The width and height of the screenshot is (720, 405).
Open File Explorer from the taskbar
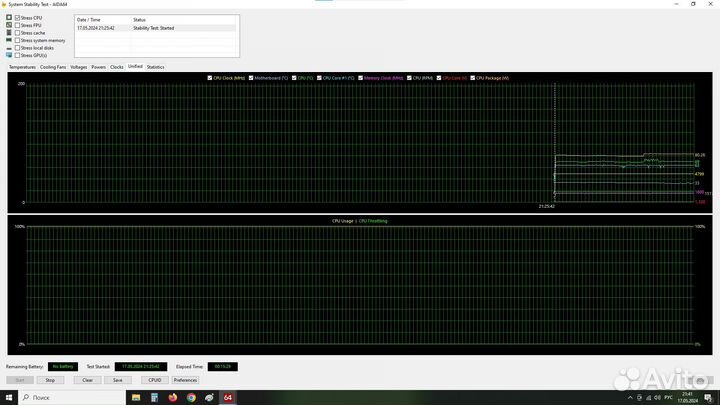click(136, 398)
